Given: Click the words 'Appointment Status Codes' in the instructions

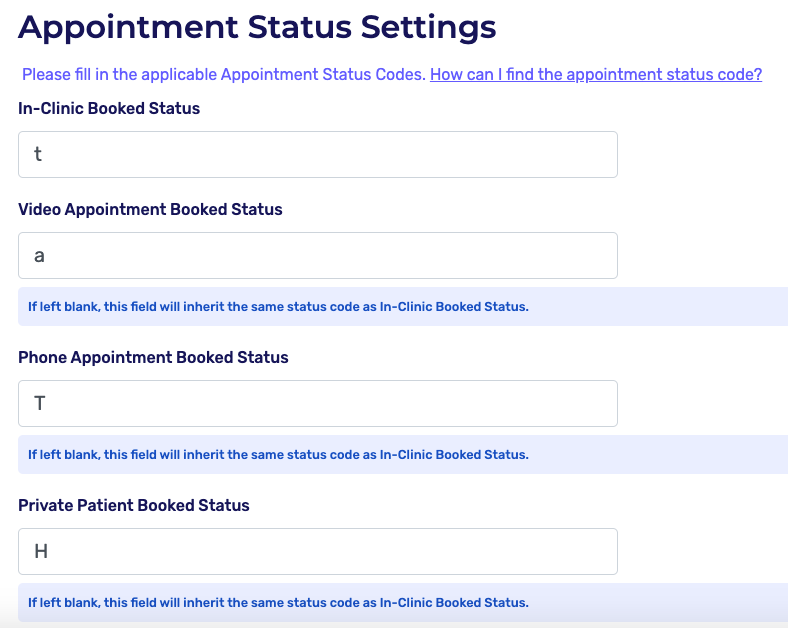Looking at the screenshot, I should tap(323, 75).
